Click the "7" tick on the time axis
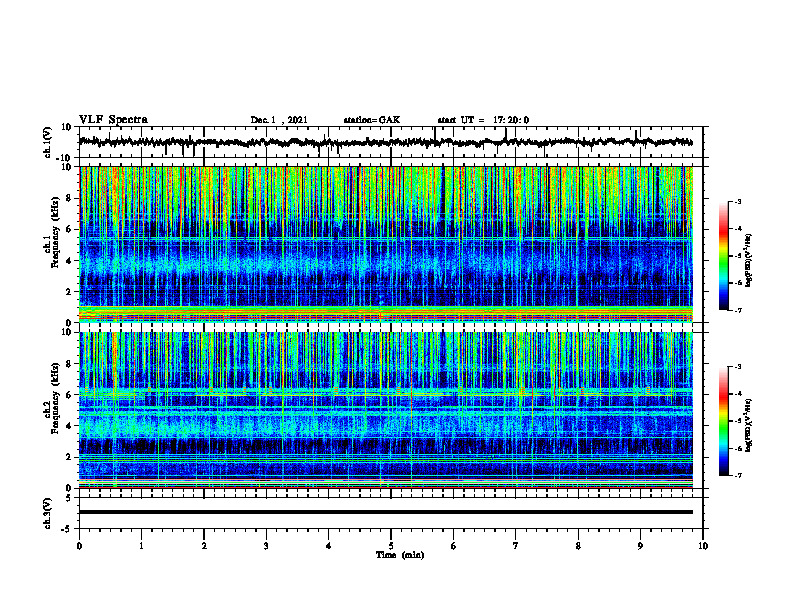792x612 pixels. (516, 546)
